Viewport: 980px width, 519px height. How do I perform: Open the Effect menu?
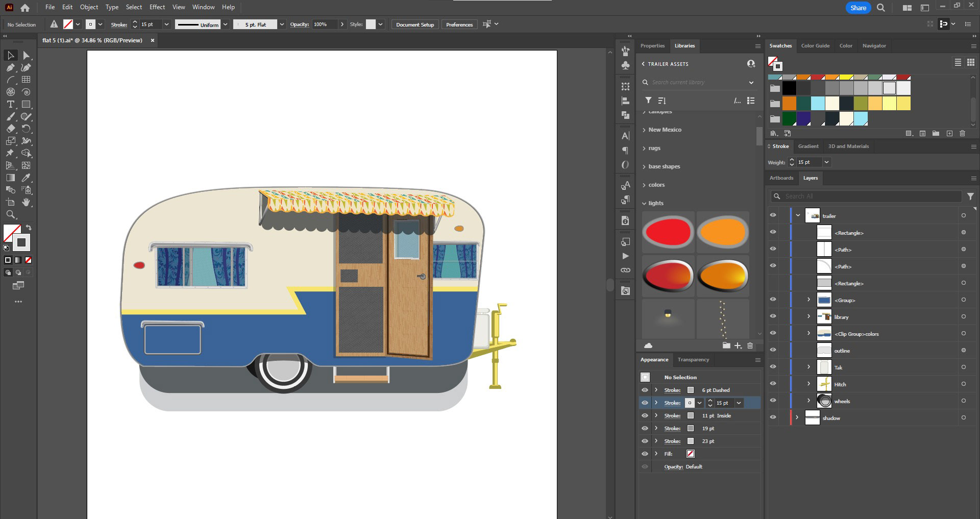tap(157, 7)
